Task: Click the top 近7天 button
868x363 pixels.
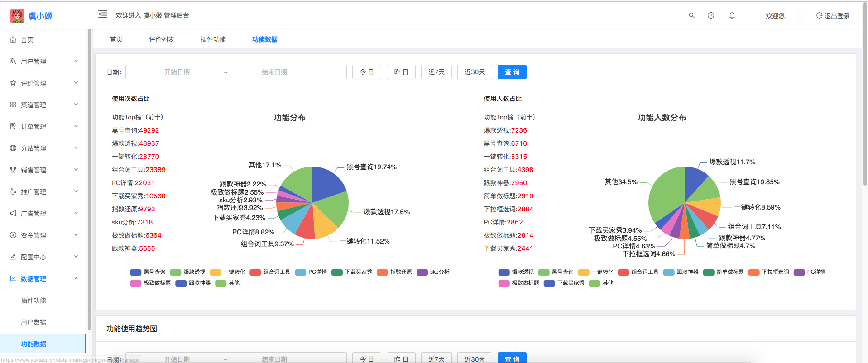Action: click(436, 72)
